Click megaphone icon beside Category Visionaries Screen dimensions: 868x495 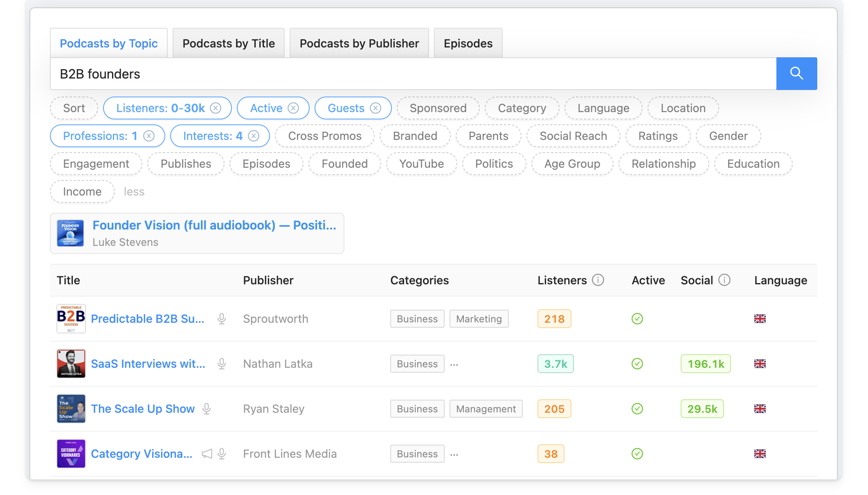click(x=207, y=454)
